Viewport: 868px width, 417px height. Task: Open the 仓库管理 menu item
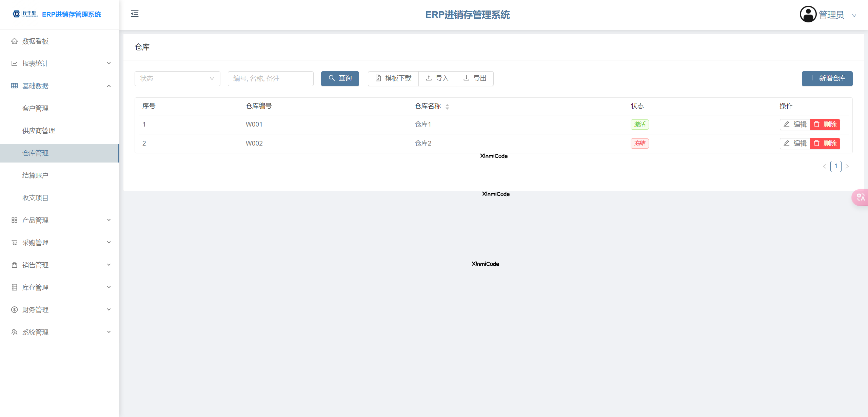coord(35,153)
